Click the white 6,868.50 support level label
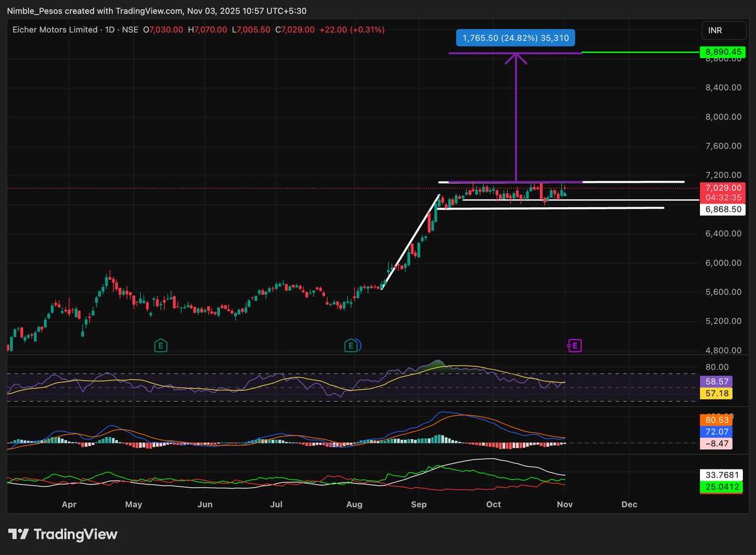 pos(723,209)
